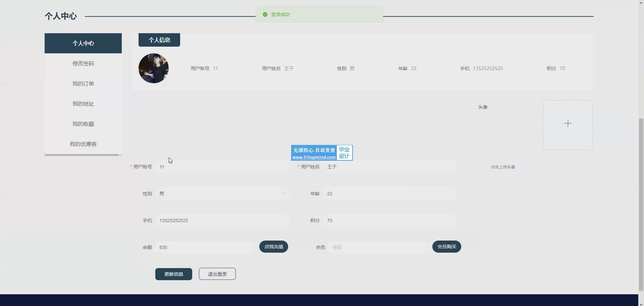
Task: Click the plus icon to upload avatar
Action: [x=568, y=123]
